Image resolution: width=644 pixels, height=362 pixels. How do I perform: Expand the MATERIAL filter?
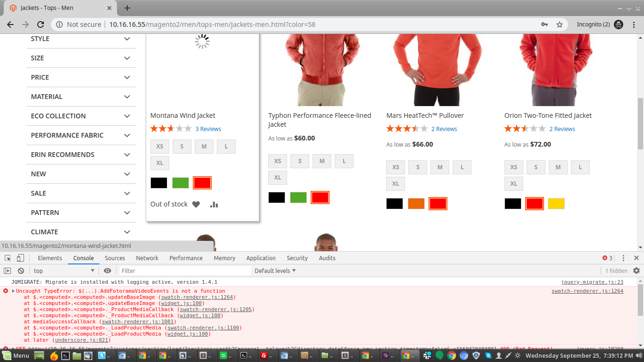coord(81,97)
